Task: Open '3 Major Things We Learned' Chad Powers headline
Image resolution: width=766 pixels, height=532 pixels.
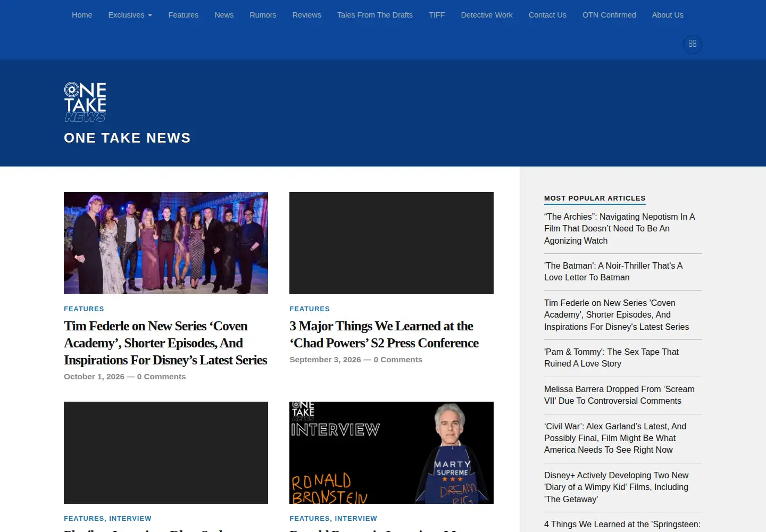Action: point(384,335)
